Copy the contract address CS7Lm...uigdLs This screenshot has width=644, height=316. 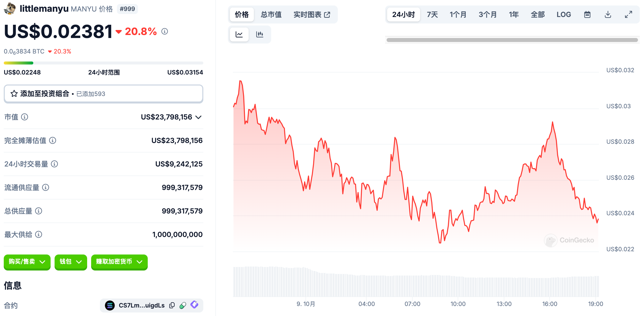point(172,305)
